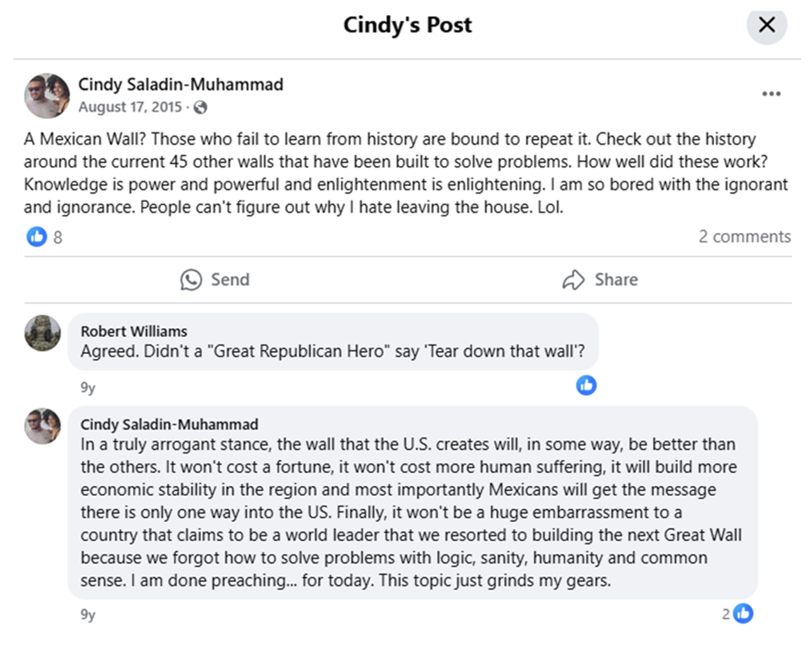This screenshot has height=651, width=812.
Task: View the 8 reactions count
Action: (58, 237)
